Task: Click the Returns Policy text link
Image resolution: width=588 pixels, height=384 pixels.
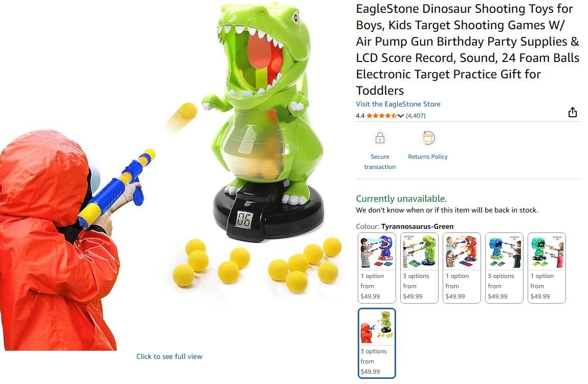Action: coord(428,157)
